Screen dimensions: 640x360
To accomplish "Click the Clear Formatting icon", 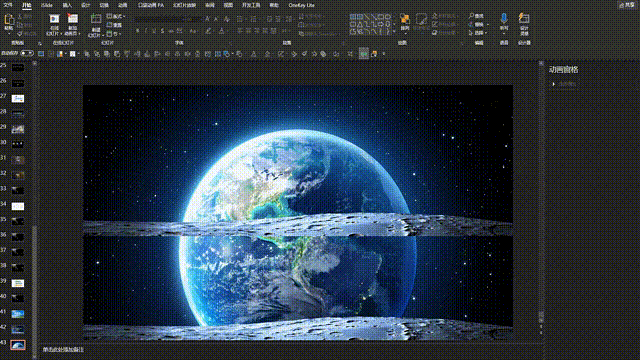I will coord(227,18).
